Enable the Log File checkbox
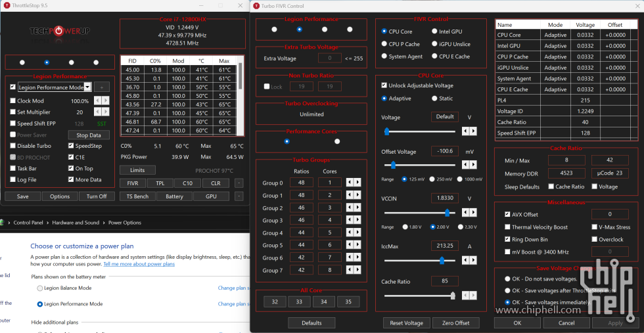This screenshot has height=333, width=644. coord(12,179)
